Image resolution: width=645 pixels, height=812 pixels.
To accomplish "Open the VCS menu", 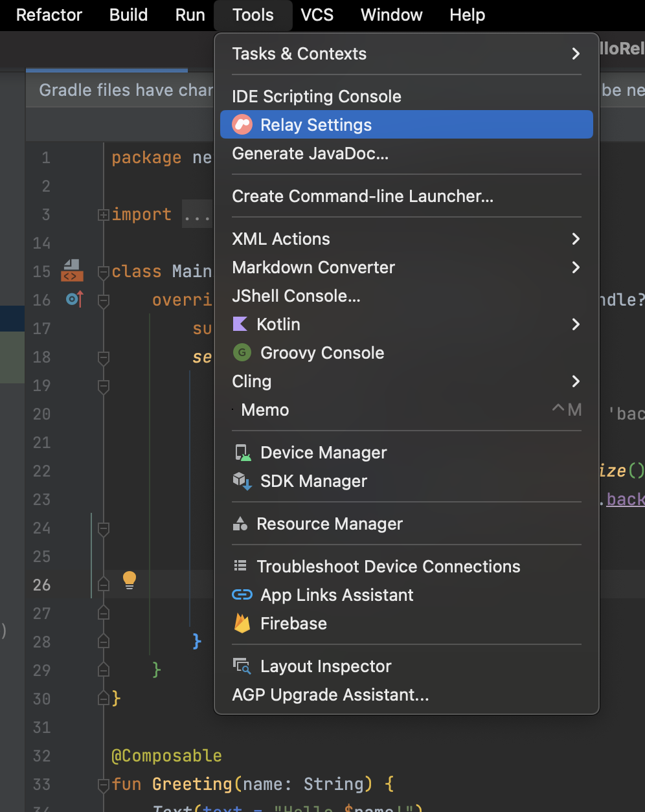I will (x=317, y=15).
